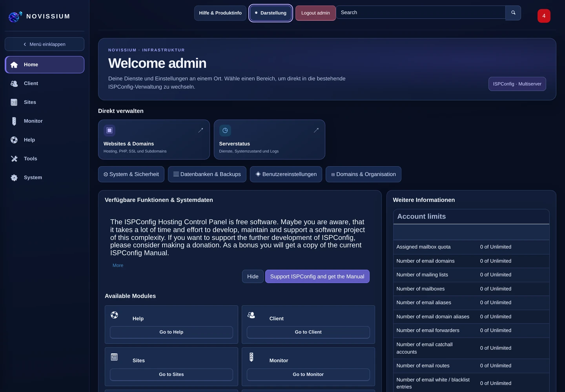Screen dimensions: 565x392
Task: Click the Sites module page icon
Action: click(114, 357)
